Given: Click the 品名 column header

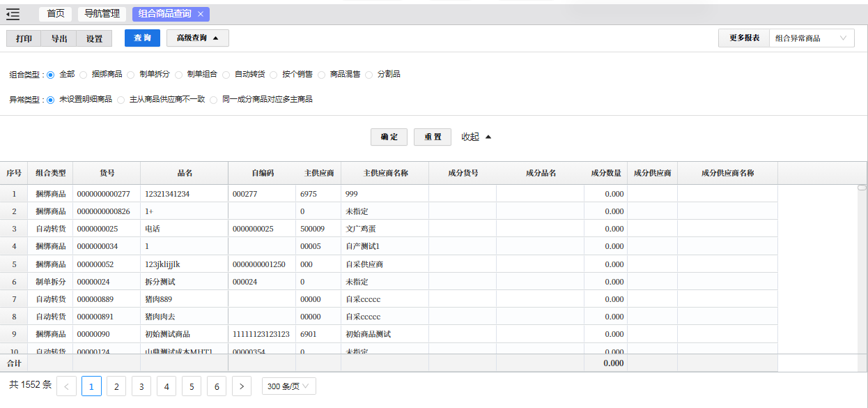Looking at the screenshot, I should tap(185, 173).
